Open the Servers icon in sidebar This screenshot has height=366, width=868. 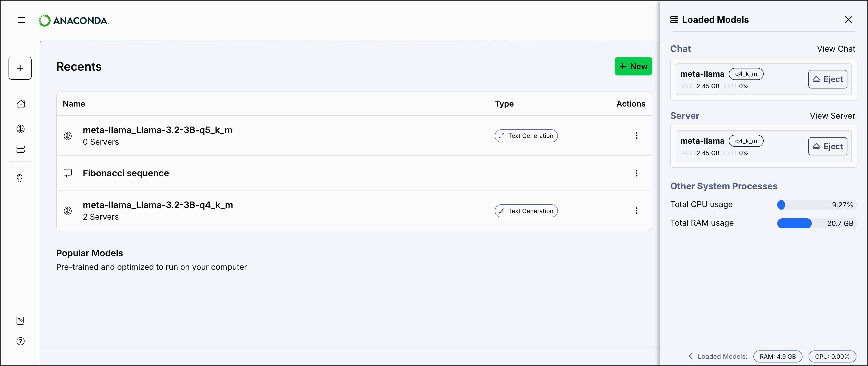[21, 149]
